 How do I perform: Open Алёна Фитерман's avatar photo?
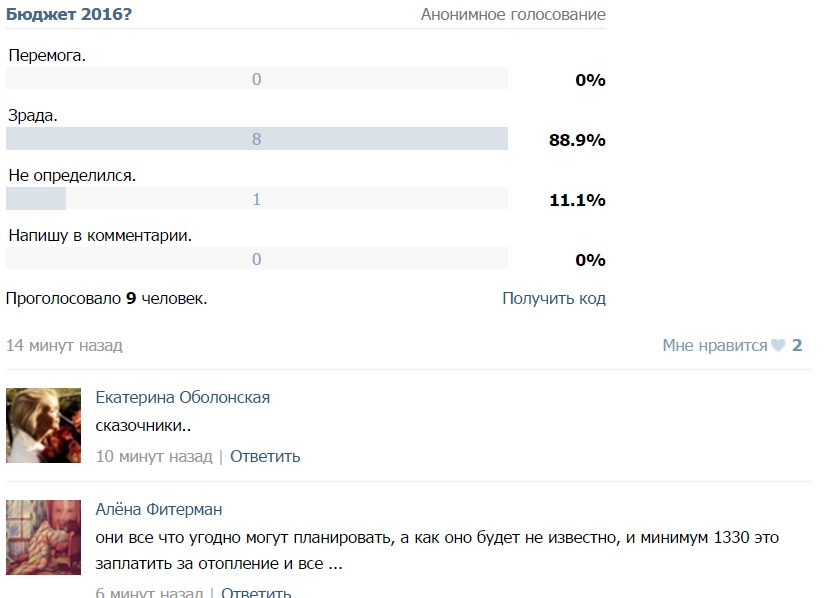click(44, 537)
